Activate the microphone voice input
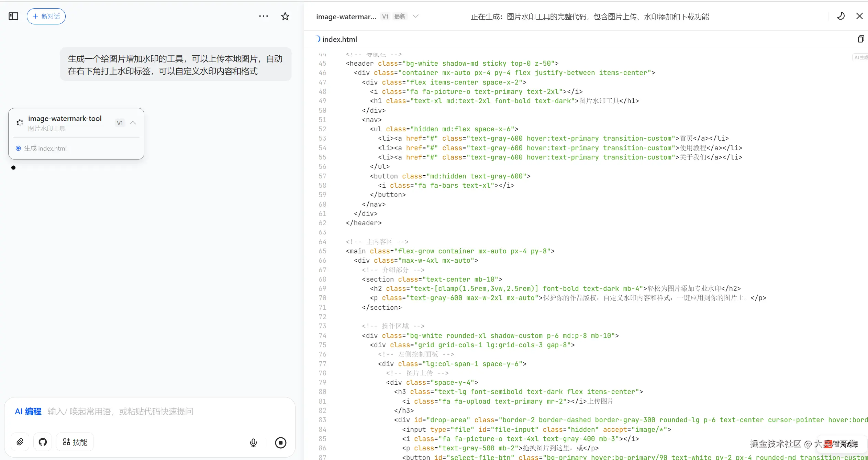The width and height of the screenshot is (868, 460). (253, 442)
